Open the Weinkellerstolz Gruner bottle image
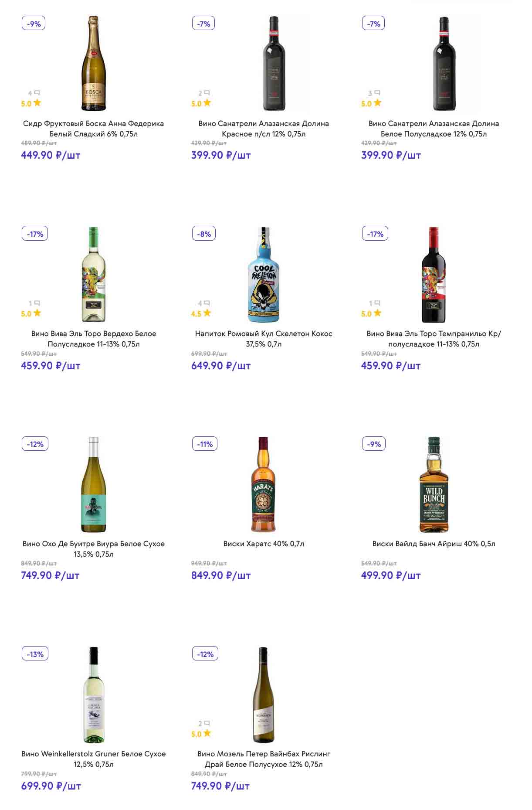This screenshot has width=532, height=810. [94, 694]
